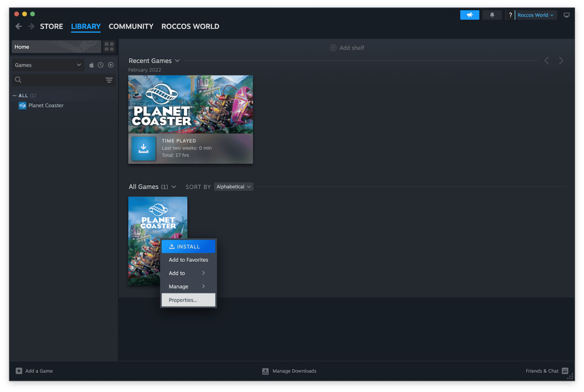Click the back navigation arrow

coord(19,26)
